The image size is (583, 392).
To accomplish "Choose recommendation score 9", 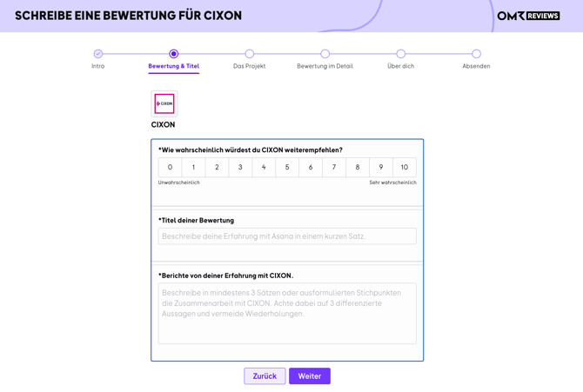I will (x=381, y=167).
